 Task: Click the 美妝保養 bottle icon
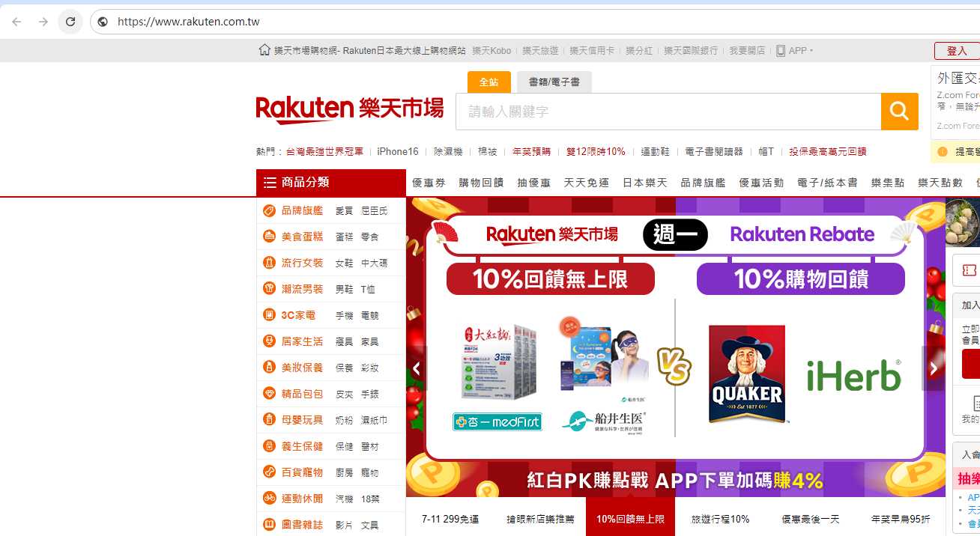(270, 368)
